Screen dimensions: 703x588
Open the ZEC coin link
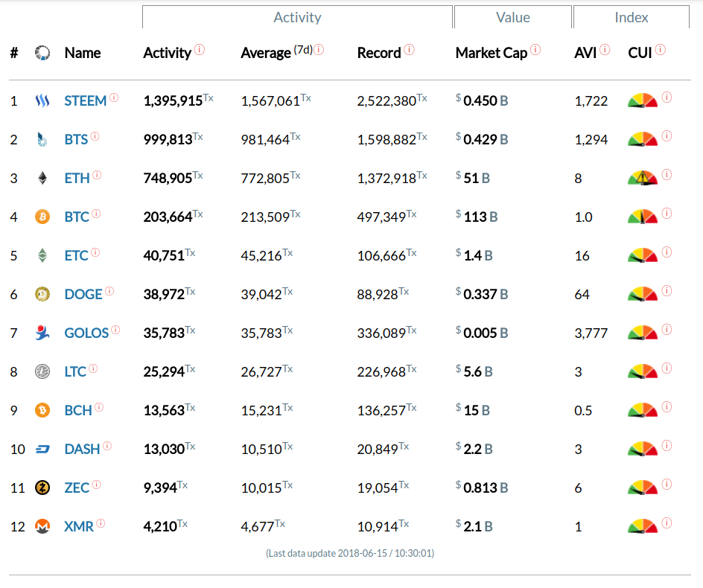click(77, 488)
